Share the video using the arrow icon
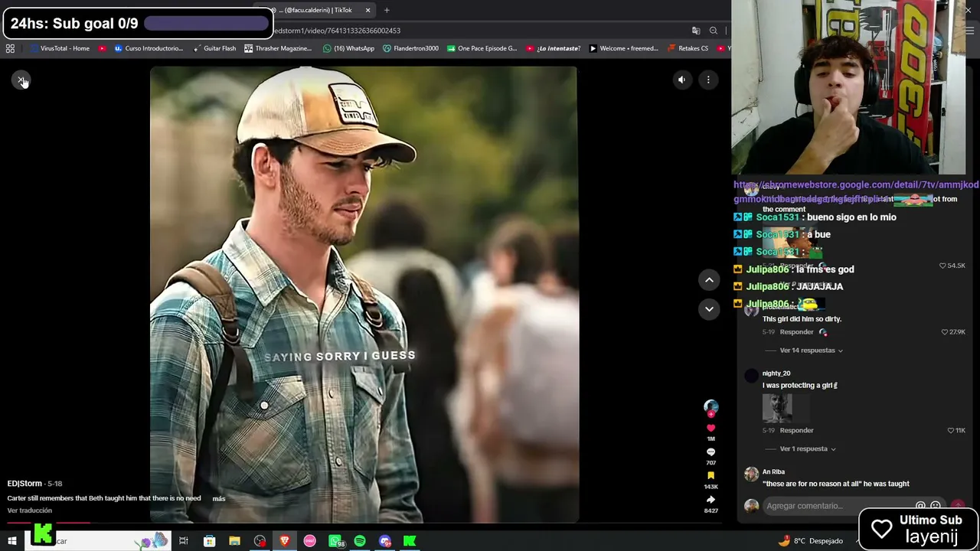980x551 pixels. (711, 499)
